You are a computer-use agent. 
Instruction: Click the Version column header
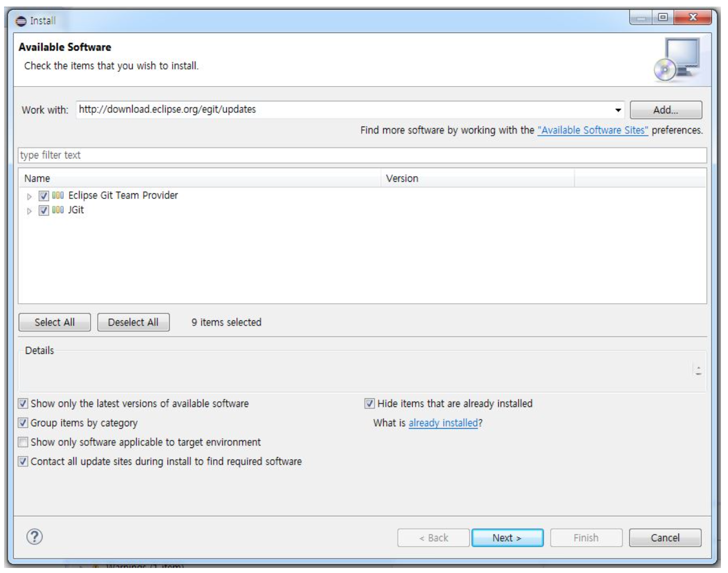click(477, 178)
